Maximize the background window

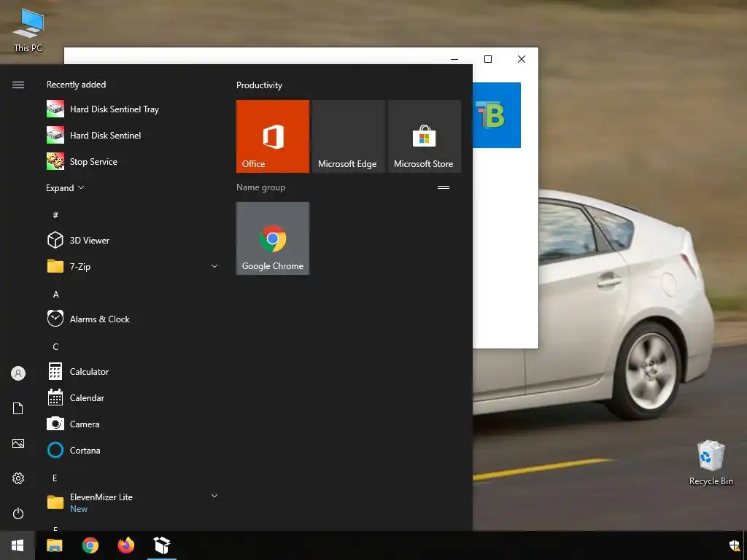pos(488,58)
